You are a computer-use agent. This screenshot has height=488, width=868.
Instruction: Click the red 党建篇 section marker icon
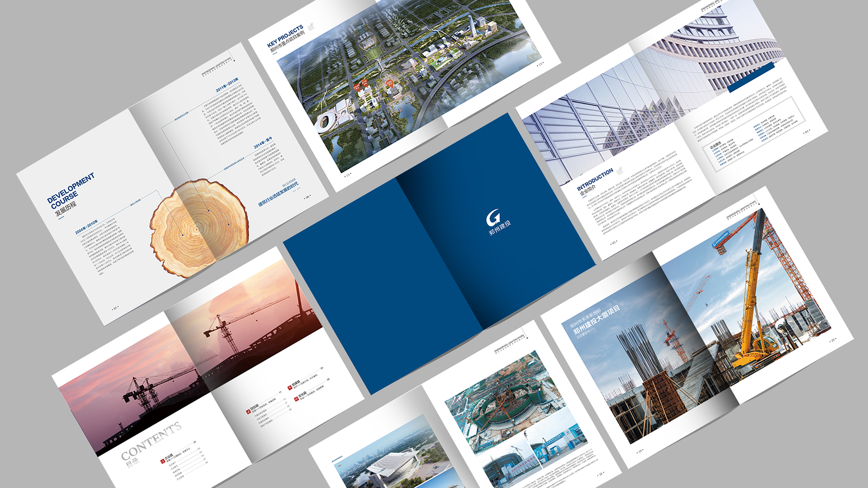289,387
